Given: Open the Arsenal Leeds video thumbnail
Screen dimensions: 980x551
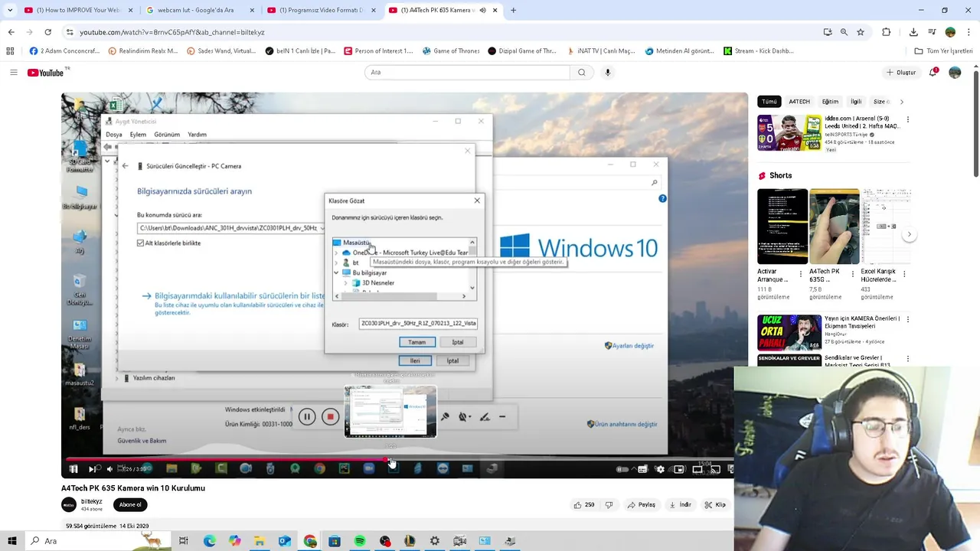Looking at the screenshot, I should [789, 133].
